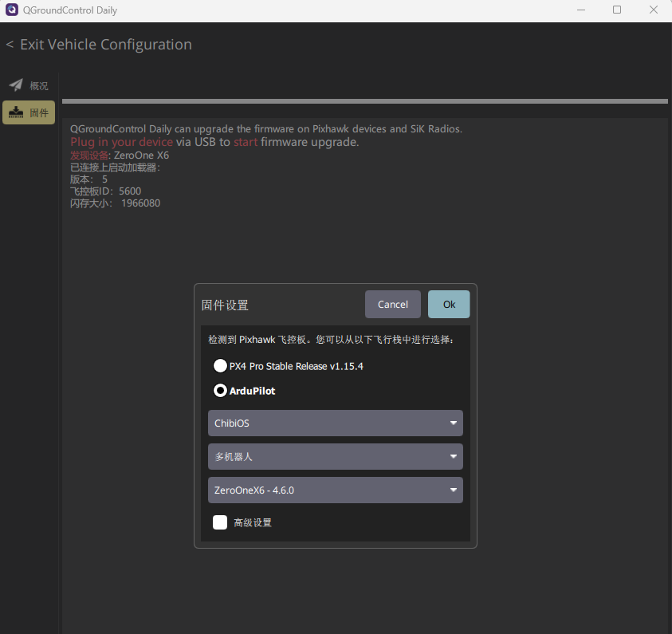Open the ChibiOS dropdown
672x634 pixels.
click(335, 423)
